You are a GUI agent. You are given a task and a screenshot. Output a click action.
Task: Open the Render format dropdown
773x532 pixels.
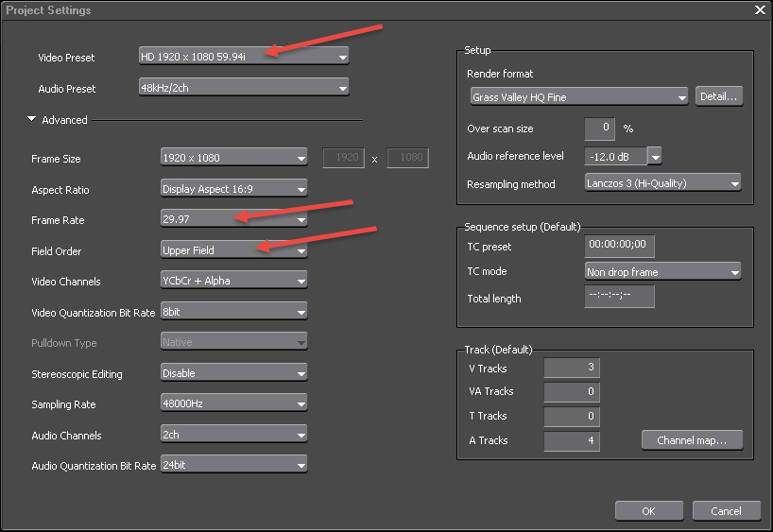point(578,96)
